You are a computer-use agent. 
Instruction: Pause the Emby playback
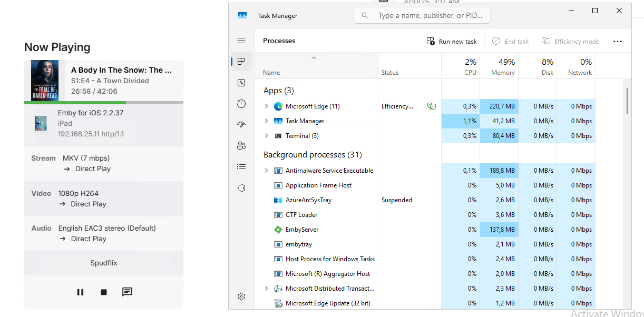[x=80, y=292]
